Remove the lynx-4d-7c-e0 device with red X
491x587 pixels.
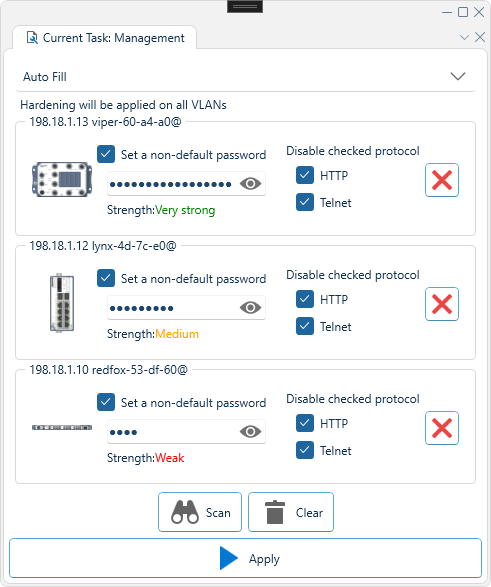442,304
